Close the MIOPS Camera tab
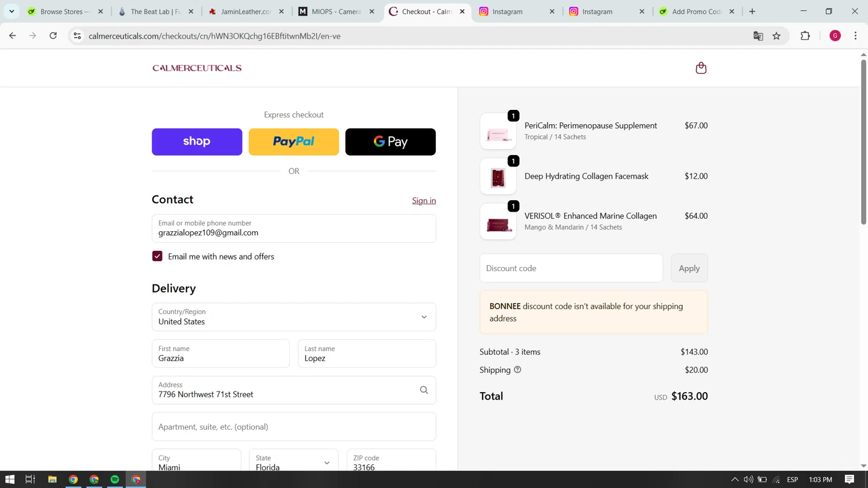The height and width of the screenshot is (488, 868). tap(372, 12)
